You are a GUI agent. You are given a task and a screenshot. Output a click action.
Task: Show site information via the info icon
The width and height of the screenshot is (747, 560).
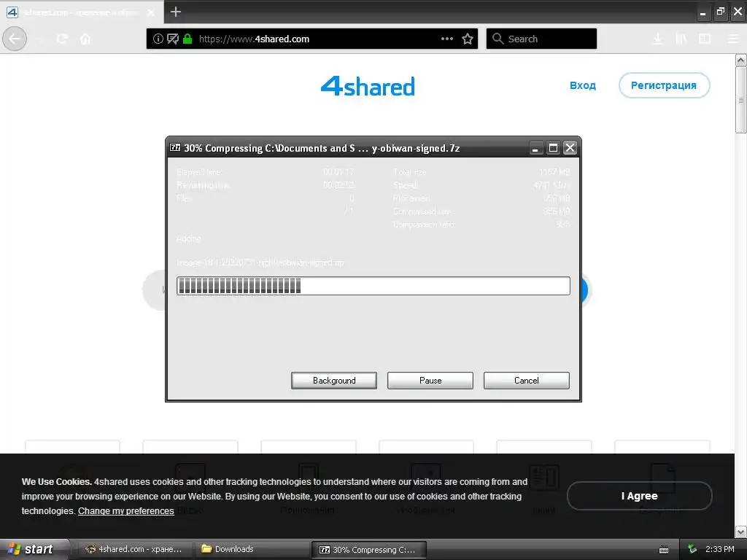pyautogui.click(x=158, y=39)
